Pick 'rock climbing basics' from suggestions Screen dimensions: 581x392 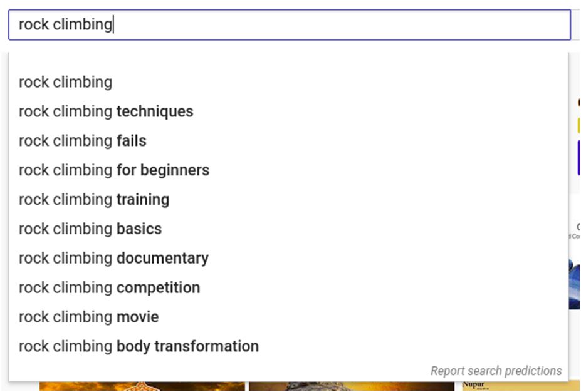(90, 229)
